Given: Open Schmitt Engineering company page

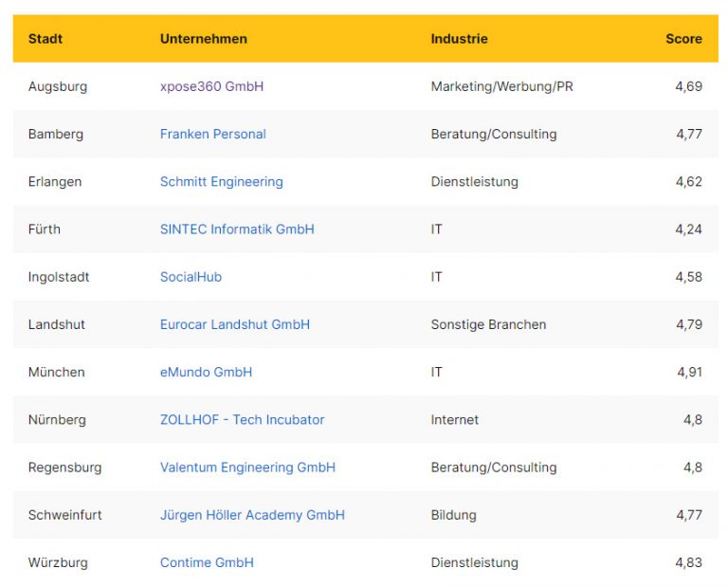Looking at the screenshot, I should coord(221,181).
